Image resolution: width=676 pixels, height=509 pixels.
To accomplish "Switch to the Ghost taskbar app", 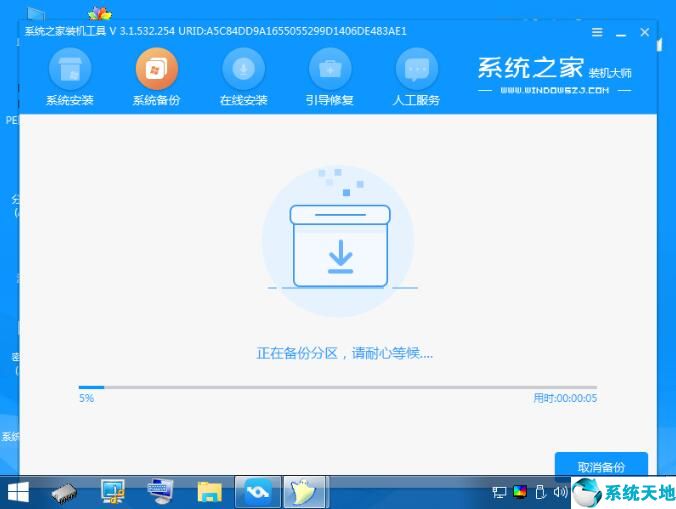I will 304,492.
